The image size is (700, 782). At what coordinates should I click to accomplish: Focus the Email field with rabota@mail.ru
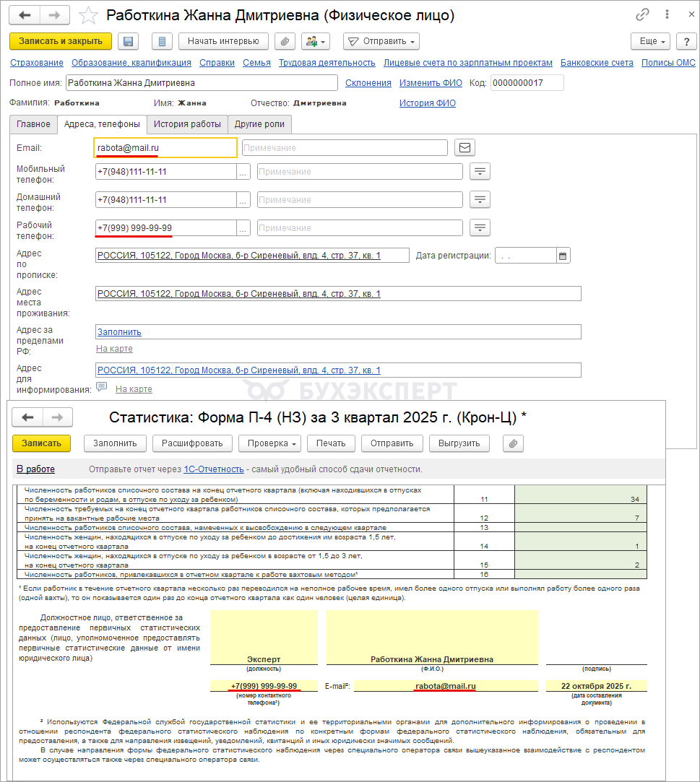click(x=165, y=147)
